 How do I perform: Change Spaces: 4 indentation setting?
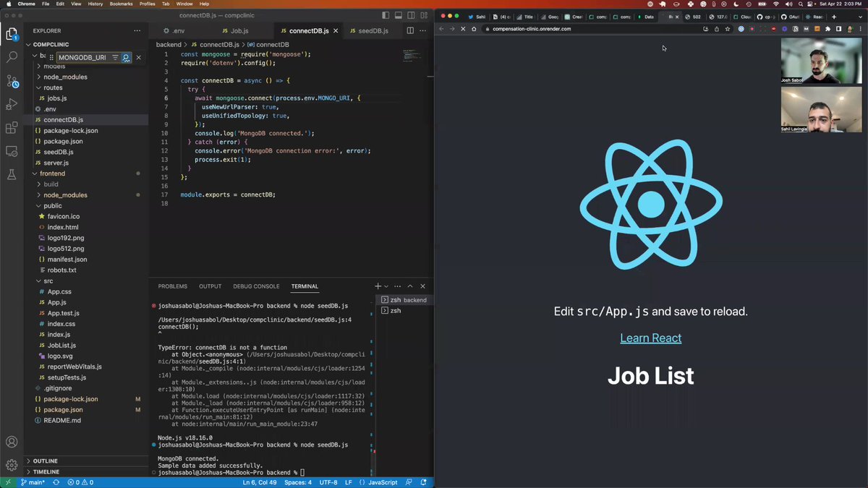pos(298,482)
